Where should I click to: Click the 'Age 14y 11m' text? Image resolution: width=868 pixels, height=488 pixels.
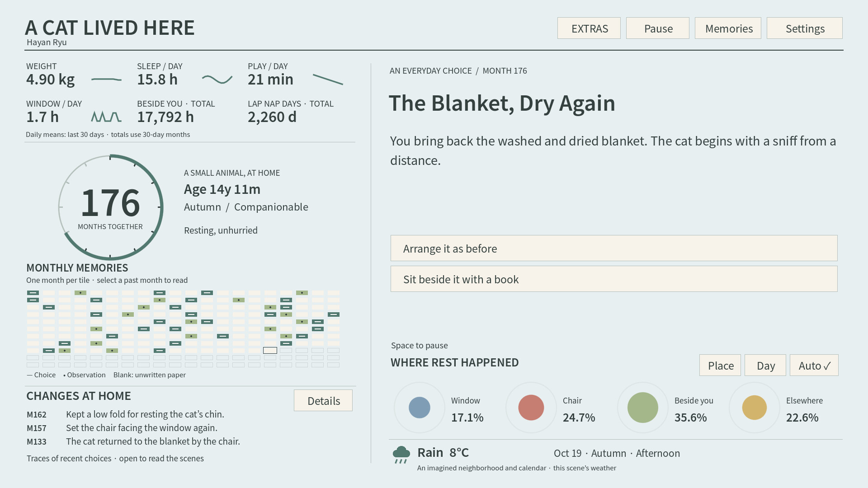[x=222, y=189]
